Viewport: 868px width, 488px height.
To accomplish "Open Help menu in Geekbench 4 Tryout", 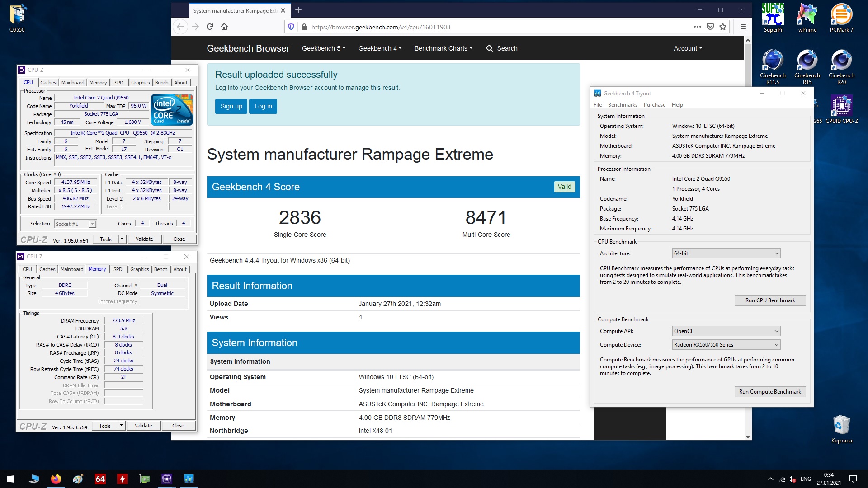I will point(677,105).
